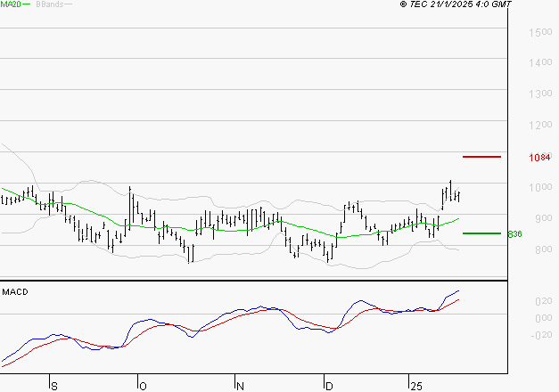Click the green line sample beside MA20

pos(27,5)
